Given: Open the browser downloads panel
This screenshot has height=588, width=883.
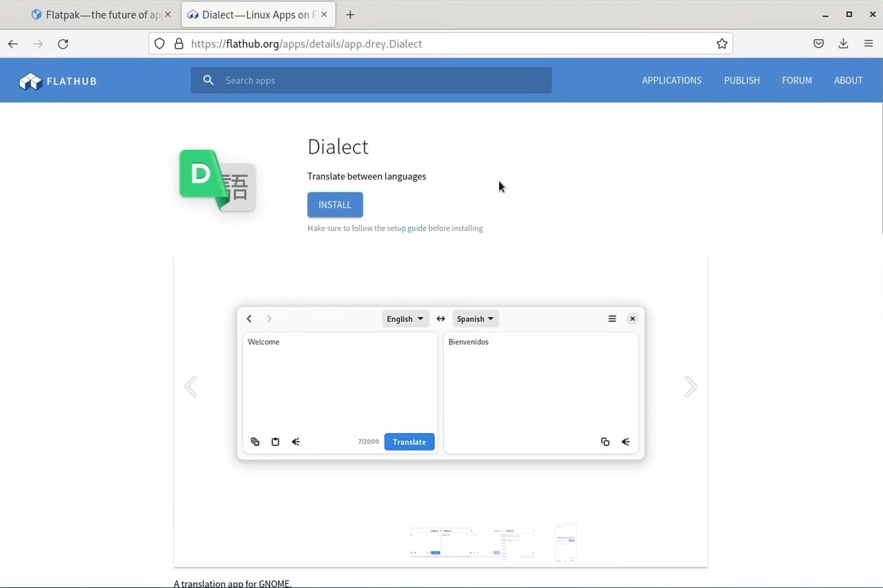Looking at the screenshot, I should pos(843,44).
